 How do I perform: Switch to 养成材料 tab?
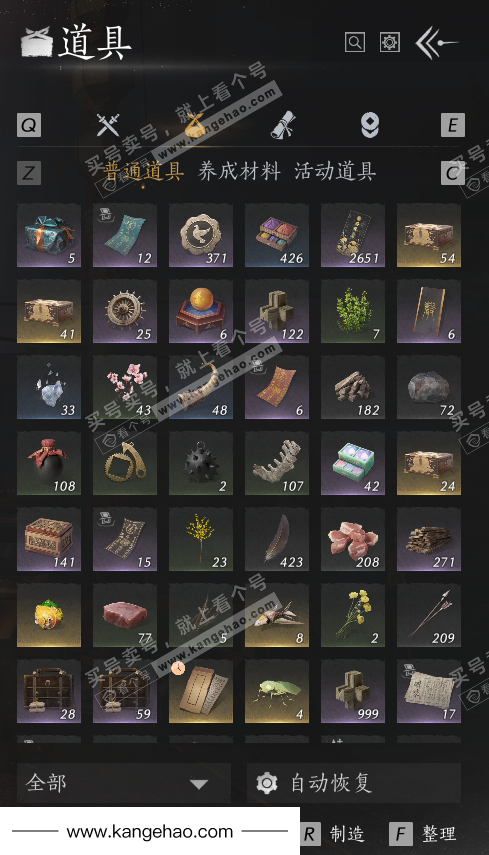(239, 171)
